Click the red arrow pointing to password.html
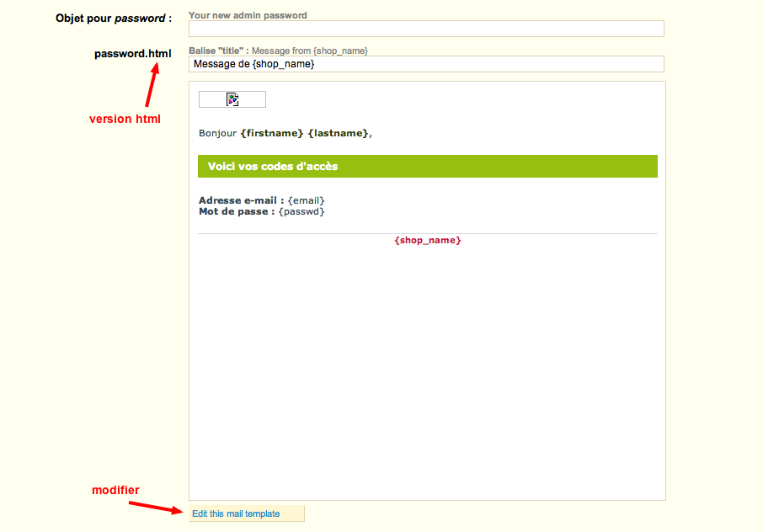The width and height of the screenshot is (763, 532). (x=152, y=86)
